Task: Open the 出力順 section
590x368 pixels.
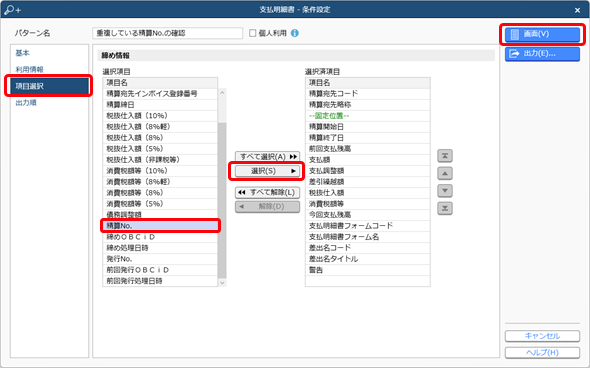Action: (26, 103)
